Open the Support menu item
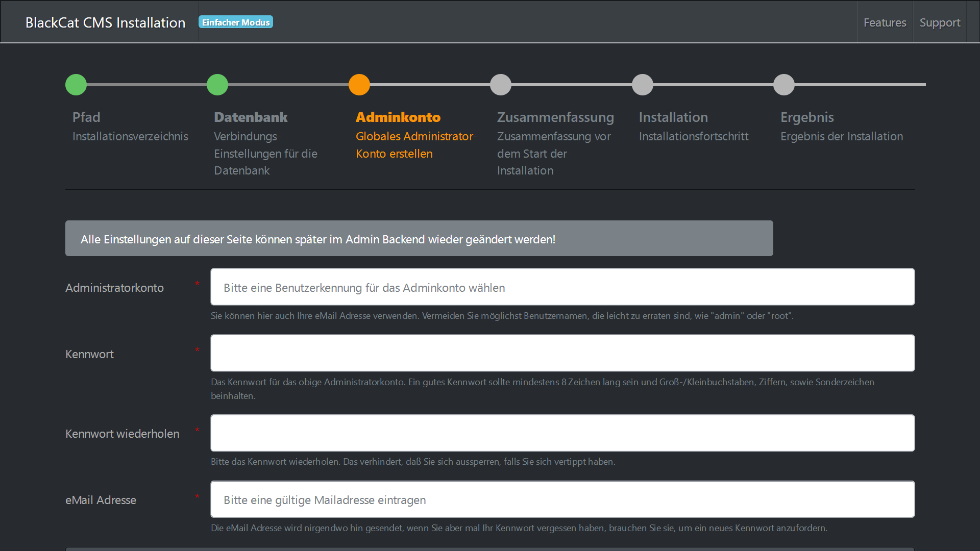This screenshot has width=980, height=551. [x=940, y=22]
